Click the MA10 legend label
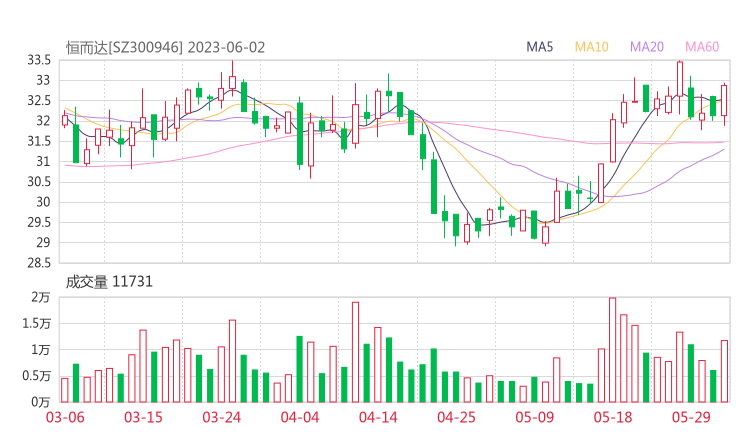The width and height of the screenshot is (740, 440). click(591, 47)
